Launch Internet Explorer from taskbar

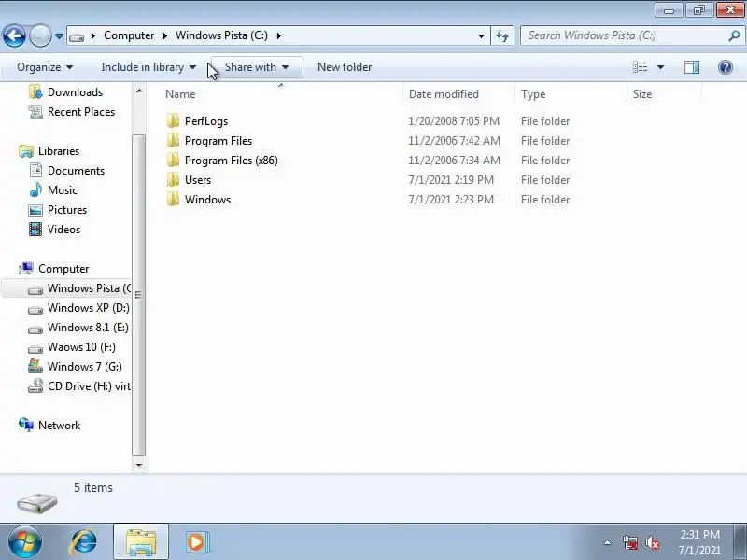84,542
